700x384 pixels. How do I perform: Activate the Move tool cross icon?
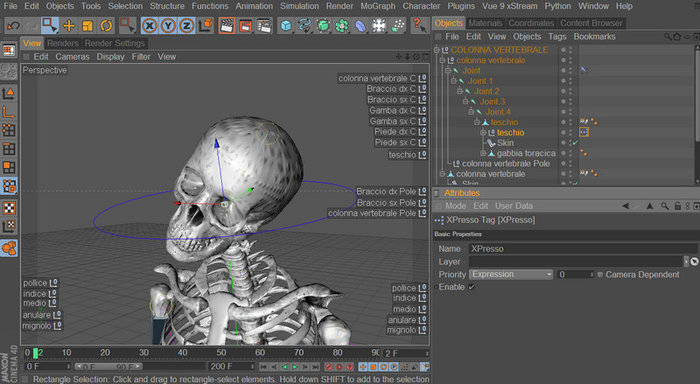pyautogui.click(x=69, y=26)
